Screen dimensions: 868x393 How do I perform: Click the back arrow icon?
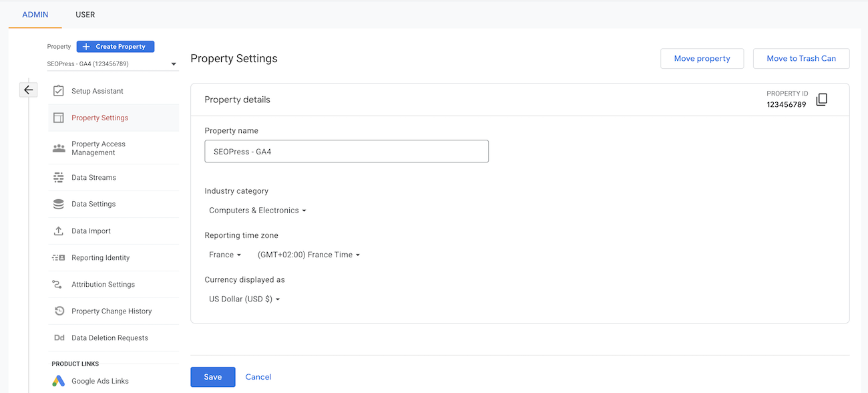tap(28, 90)
